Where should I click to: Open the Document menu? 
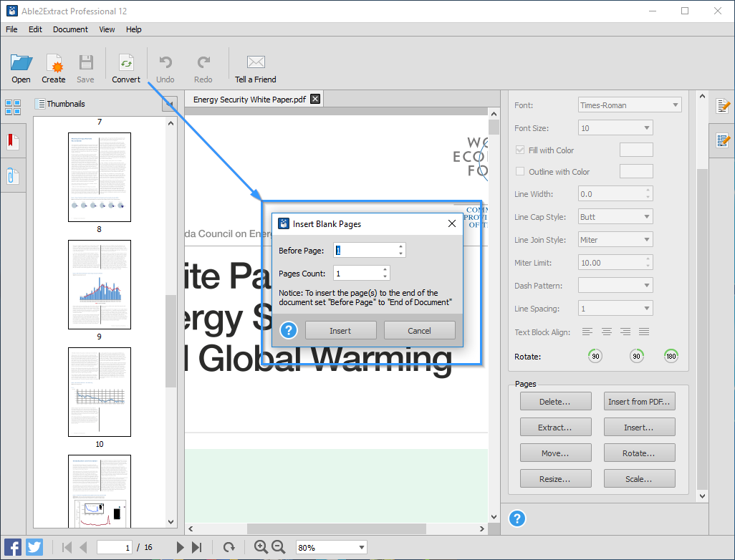[70, 29]
